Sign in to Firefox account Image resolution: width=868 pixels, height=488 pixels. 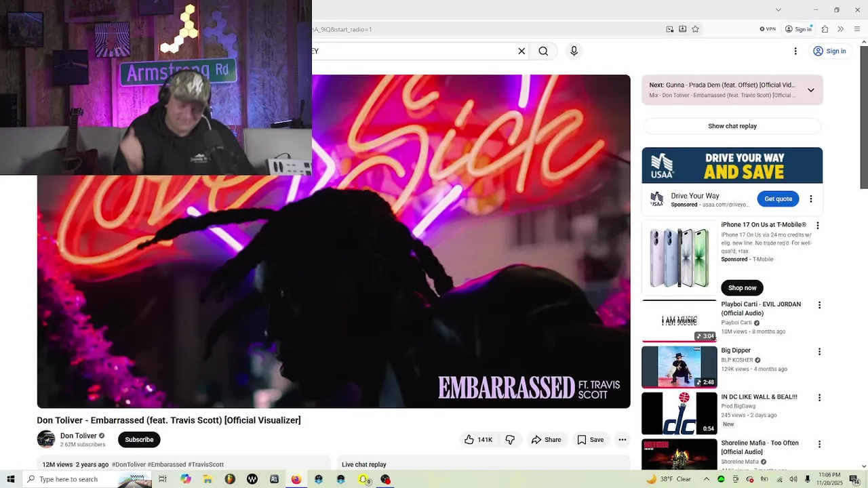[799, 29]
